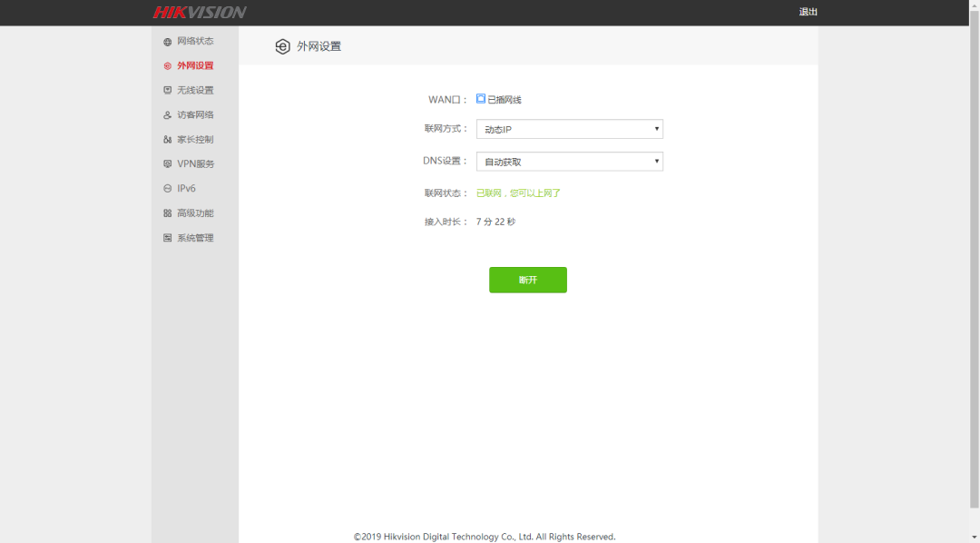Click the 外网设置 page header icon

pos(282,46)
